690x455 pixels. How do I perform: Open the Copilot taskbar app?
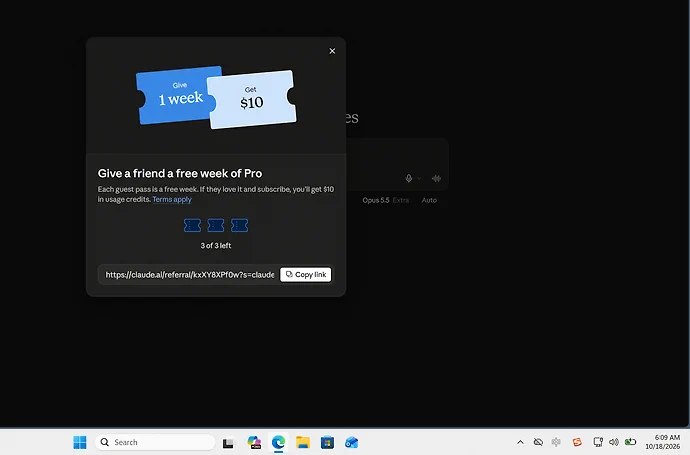pyautogui.click(x=254, y=442)
